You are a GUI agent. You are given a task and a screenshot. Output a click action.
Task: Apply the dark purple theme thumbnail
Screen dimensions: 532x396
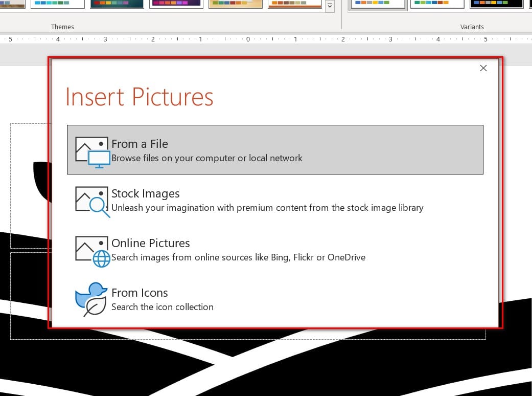pos(176,4)
